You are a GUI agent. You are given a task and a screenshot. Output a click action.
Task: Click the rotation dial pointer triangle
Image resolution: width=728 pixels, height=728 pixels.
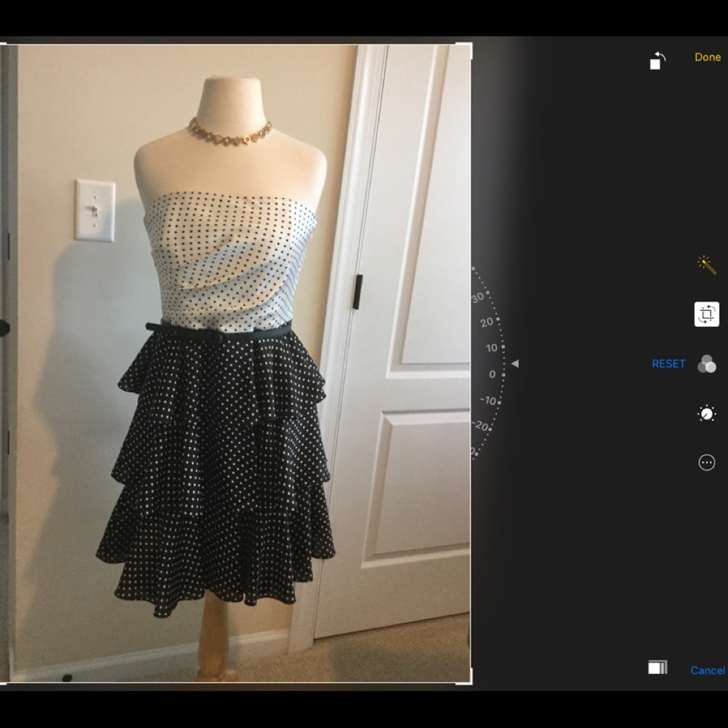[515, 363]
